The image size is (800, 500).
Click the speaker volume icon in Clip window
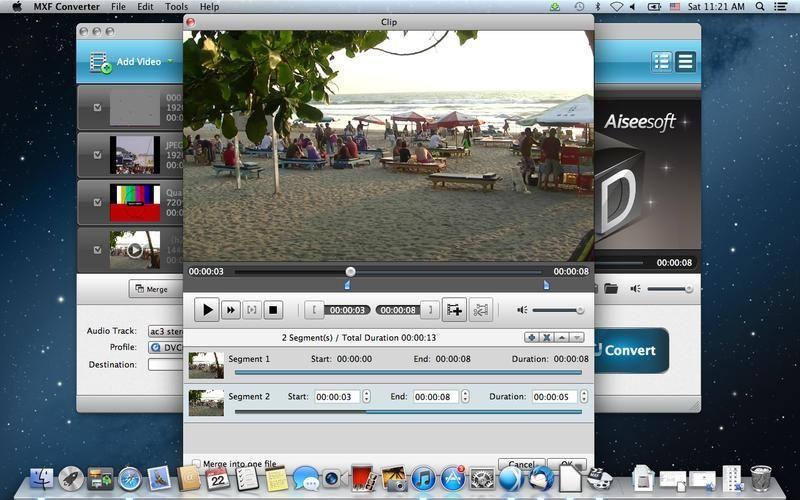click(x=522, y=310)
